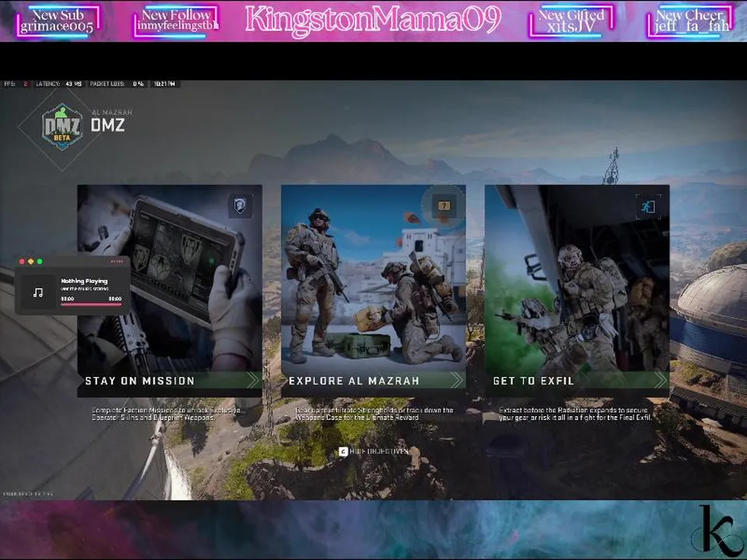This screenshot has height=560, width=747.
Task: Click the elapsed time label on the music widget
Action: [67, 299]
